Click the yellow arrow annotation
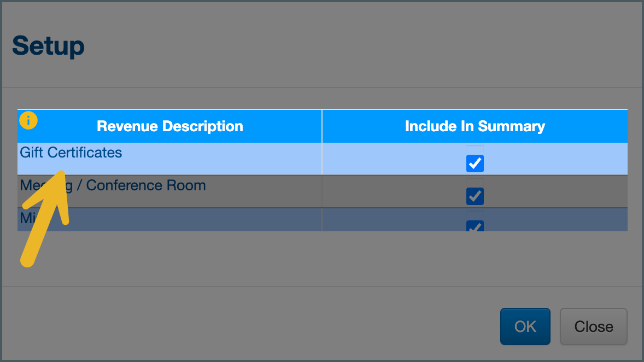Image resolution: width=644 pixels, height=362 pixels. (45, 219)
